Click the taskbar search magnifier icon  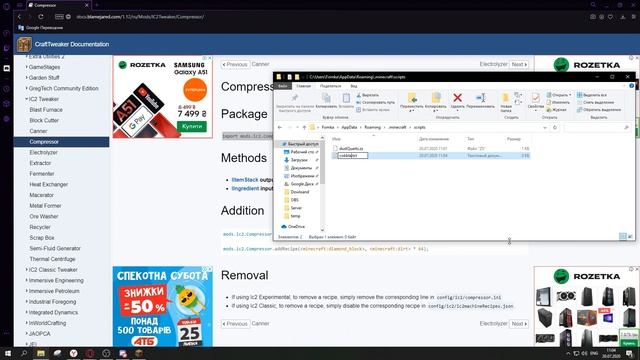click(x=24, y=353)
